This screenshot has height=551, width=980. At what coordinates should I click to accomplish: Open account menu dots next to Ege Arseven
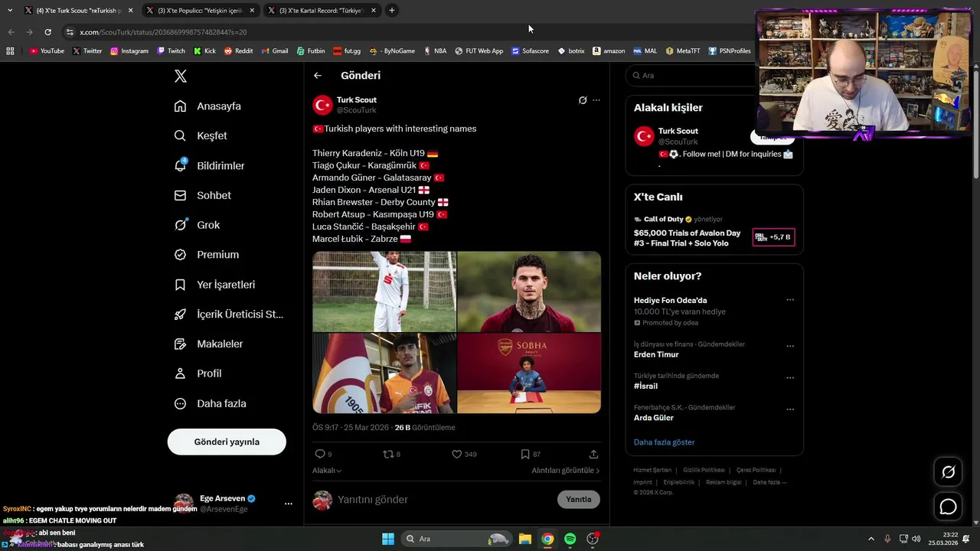pyautogui.click(x=289, y=504)
